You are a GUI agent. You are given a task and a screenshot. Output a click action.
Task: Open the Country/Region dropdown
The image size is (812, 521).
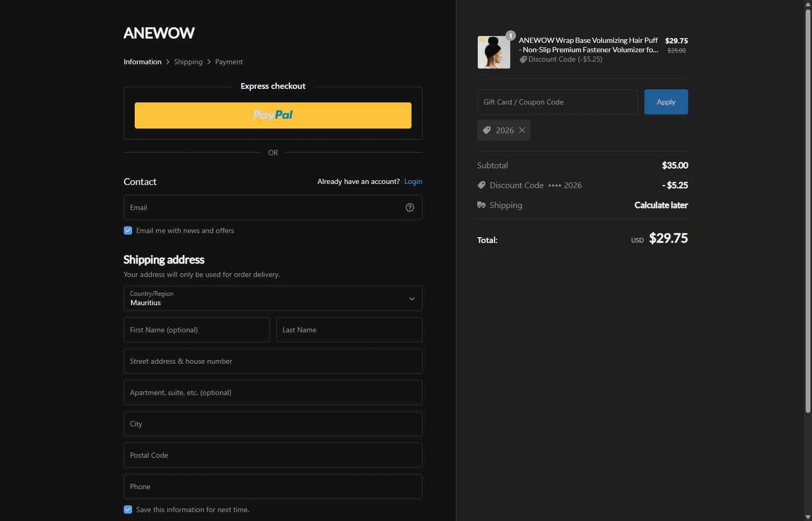[x=273, y=298]
